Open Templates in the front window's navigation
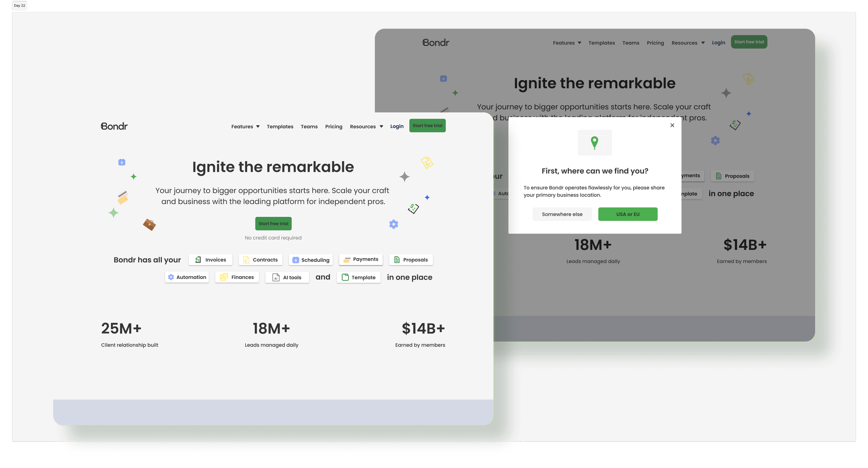 [x=280, y=127]
